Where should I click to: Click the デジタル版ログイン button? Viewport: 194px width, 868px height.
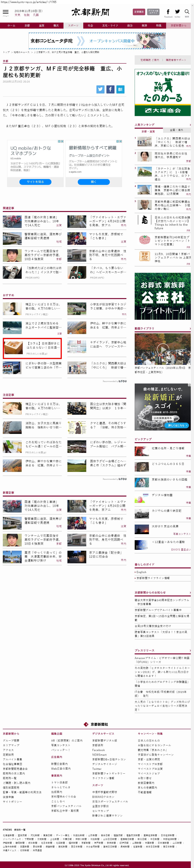click(x=153, y=12)
